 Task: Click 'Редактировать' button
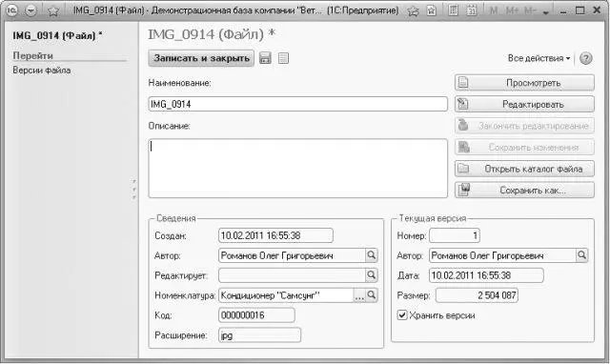click(x=524, y=104)
